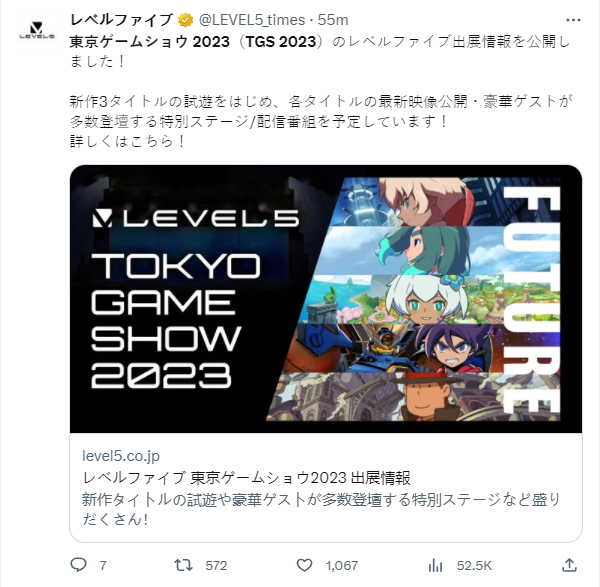
Task: Click the share upload icon
Action: 569,565
